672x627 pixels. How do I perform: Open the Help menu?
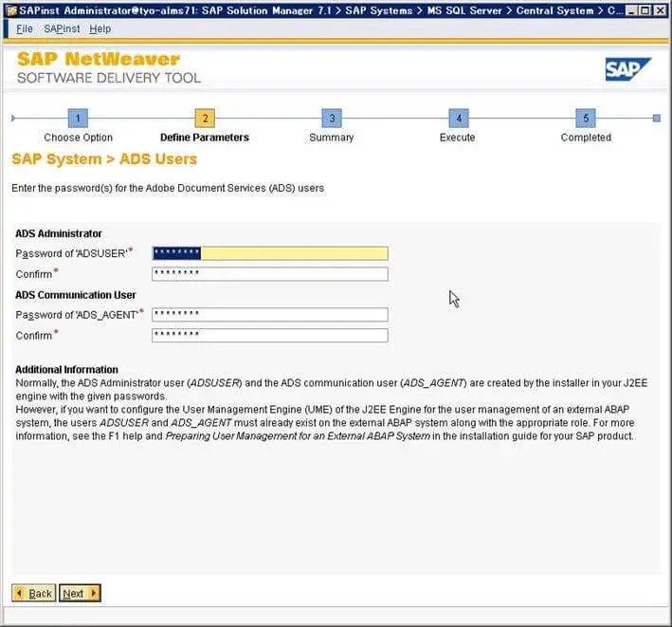(x=100, y=28)
